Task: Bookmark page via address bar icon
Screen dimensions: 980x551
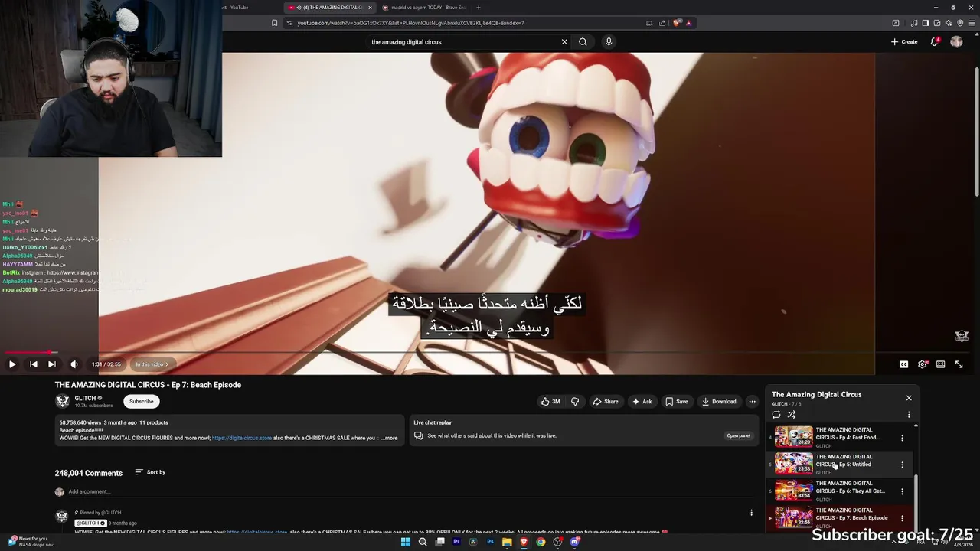Action: (x=275, y=23)
